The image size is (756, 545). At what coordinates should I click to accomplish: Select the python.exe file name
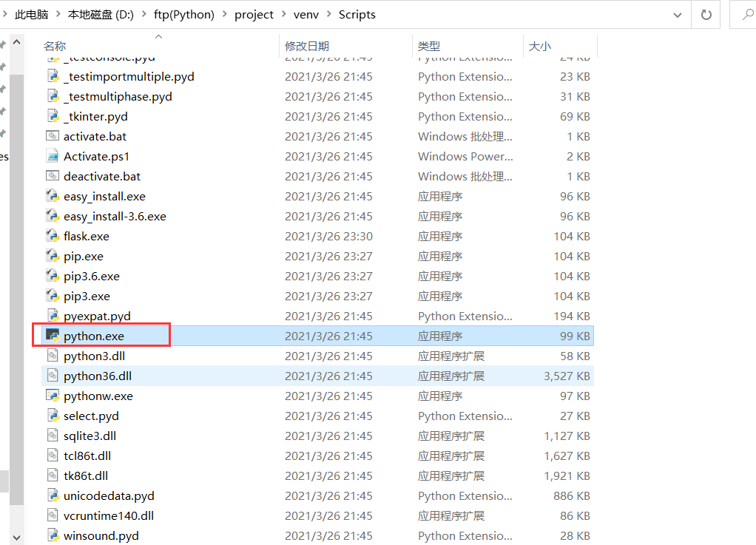click(94, 336)
